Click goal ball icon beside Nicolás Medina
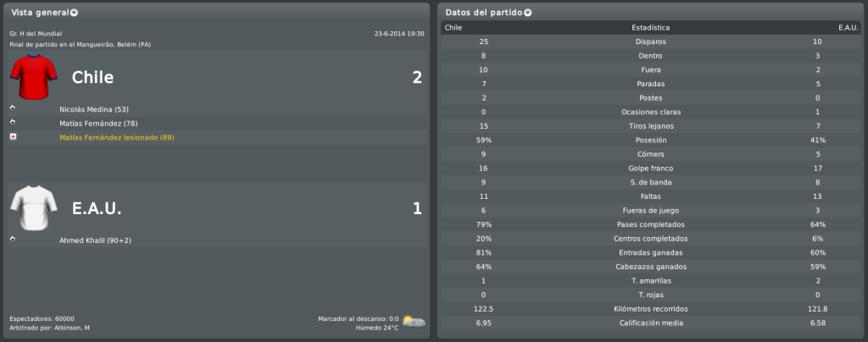The image size is (868, 342). point(13,109)
